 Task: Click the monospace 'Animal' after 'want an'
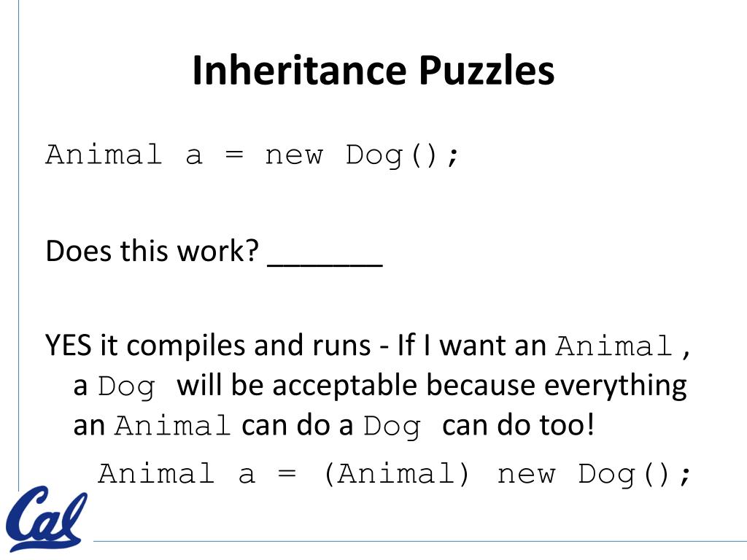[x=614, y=346]
